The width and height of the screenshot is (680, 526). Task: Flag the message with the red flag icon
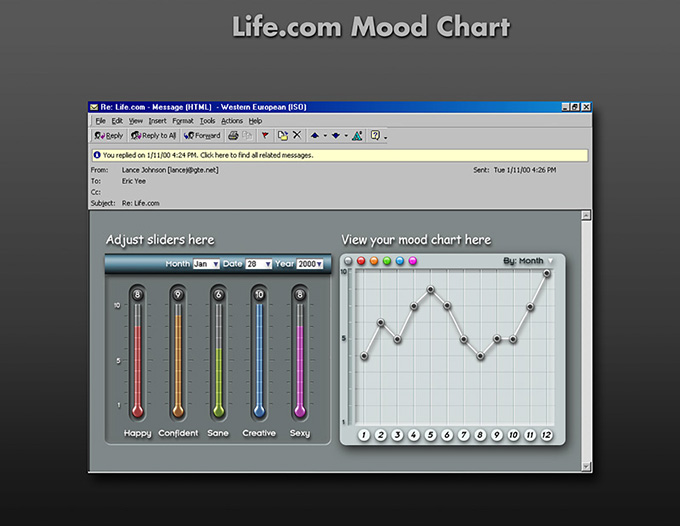[x=265, y=136]
